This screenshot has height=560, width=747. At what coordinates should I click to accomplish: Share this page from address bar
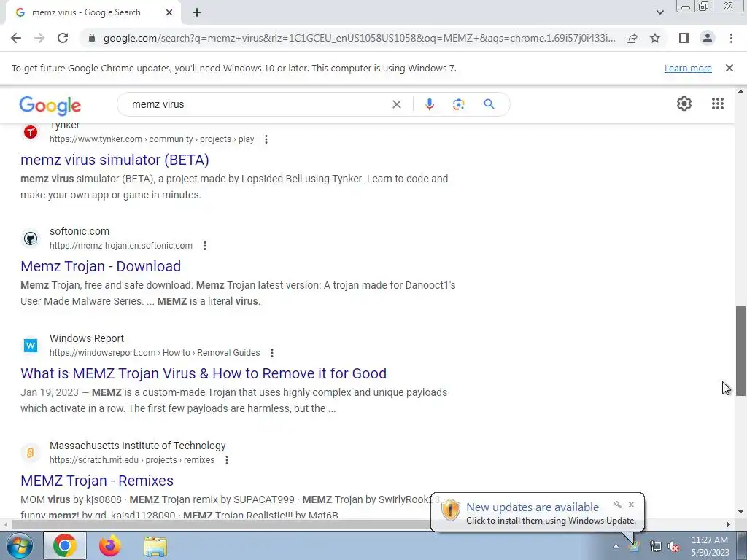(632, 38)
